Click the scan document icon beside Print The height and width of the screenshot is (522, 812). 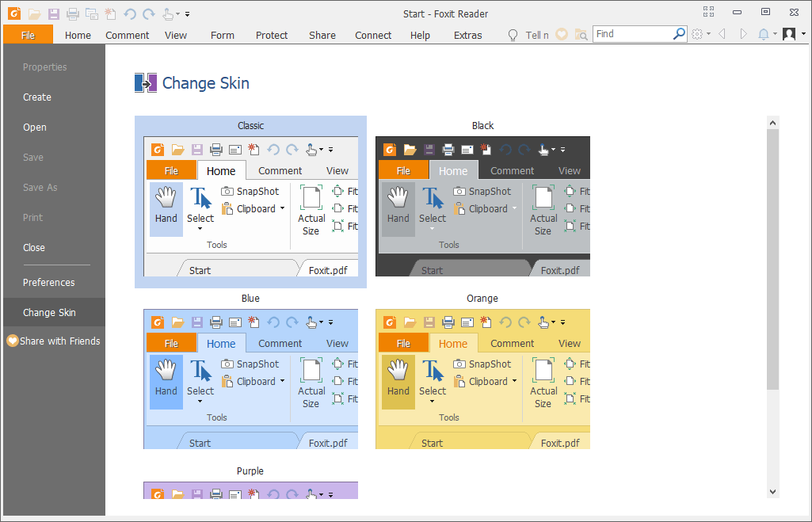pos(92,14)
